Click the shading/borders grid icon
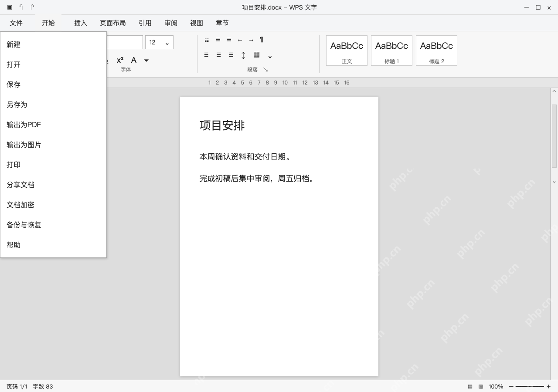This screenshot has width=558, height=392. (x=257, y=54)
